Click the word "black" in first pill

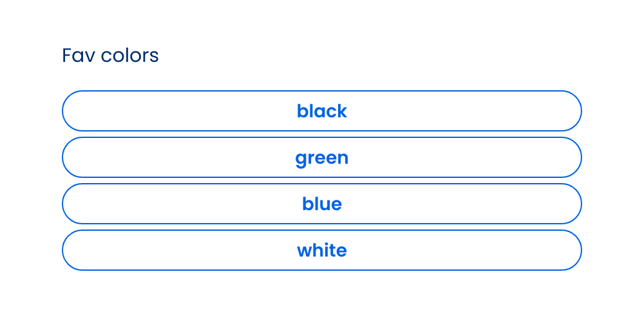321,111
